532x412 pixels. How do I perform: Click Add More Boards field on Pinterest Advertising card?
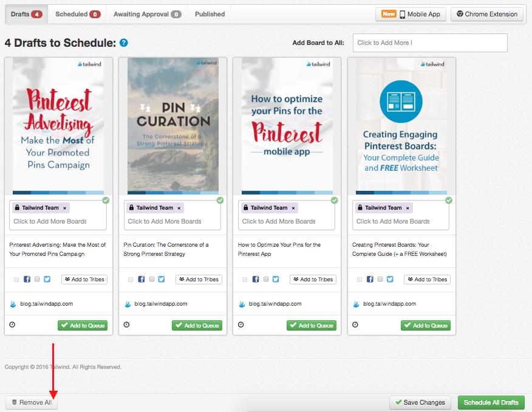click(x=50, y=221)
